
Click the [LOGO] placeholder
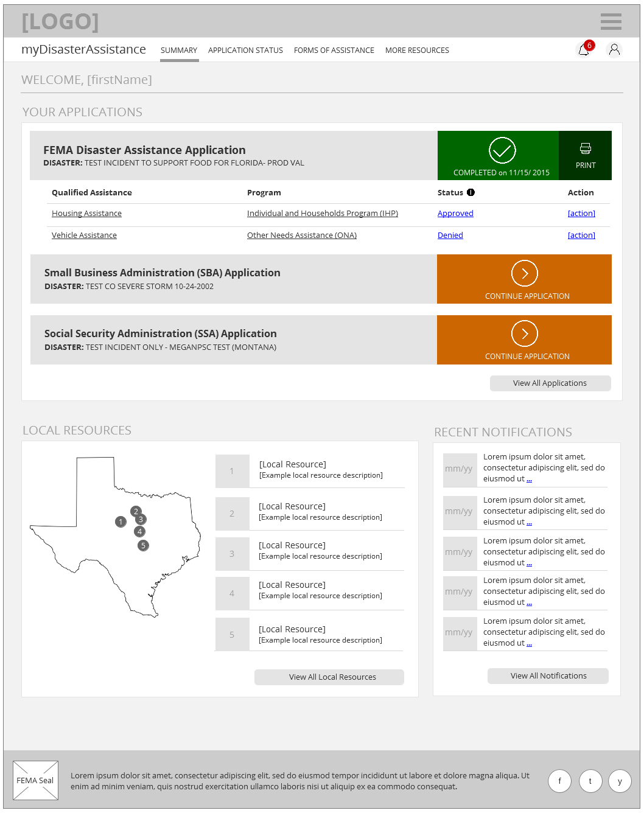point(60,22)
